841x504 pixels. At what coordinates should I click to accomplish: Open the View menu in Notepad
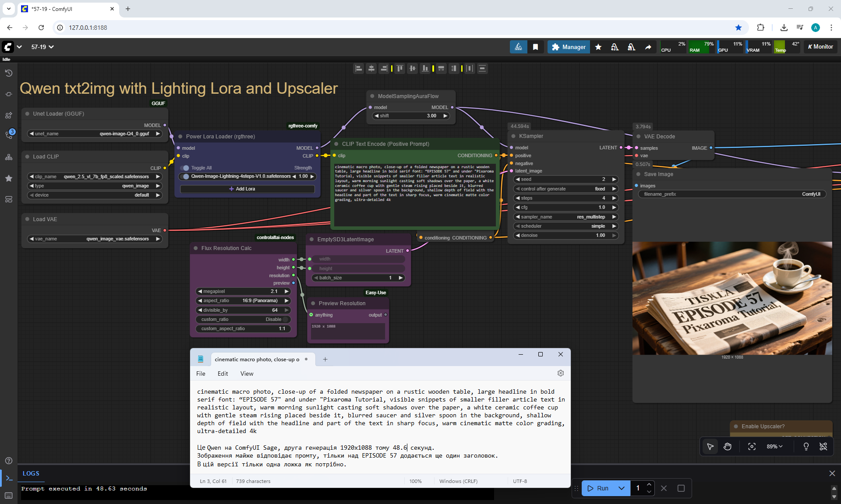[x=247, y=374]
